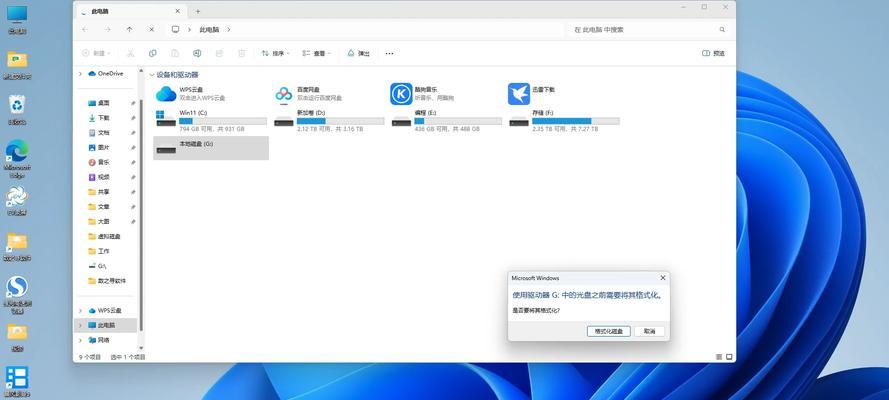Click the Copy icon in toolbar

pyautogui.click(x=153, y=53)
